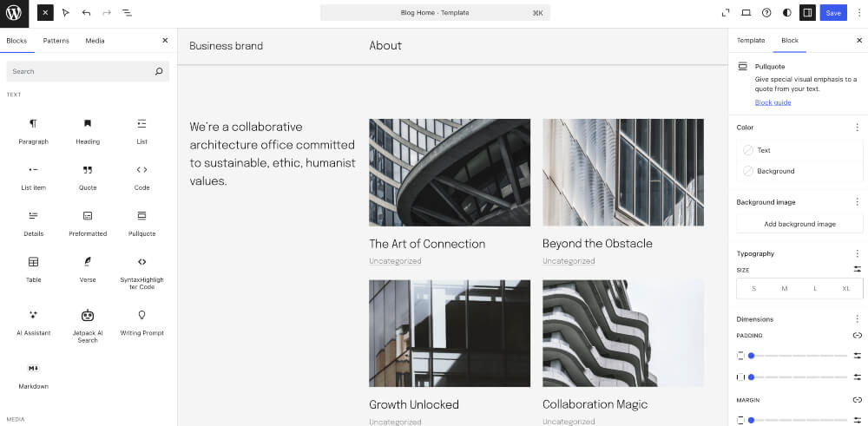The width and height of the screenshot is (868, 426).
Task: Click the search magnifier icon
Action: pos(159,71)
